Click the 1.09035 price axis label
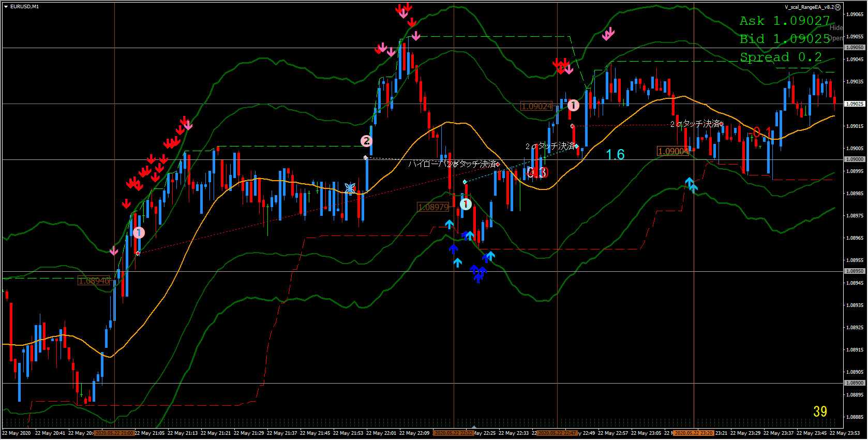This screenshot has width=868, height=440. click(855, 82)
